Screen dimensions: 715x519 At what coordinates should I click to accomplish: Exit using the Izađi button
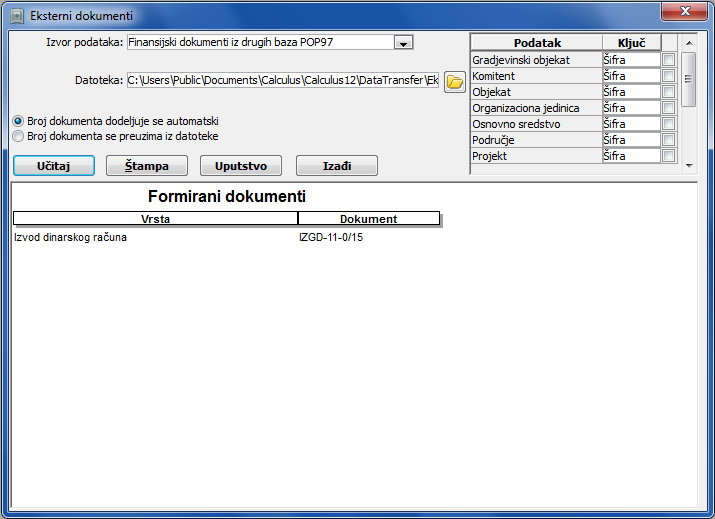pyautogui.click(x=336, y=165)
